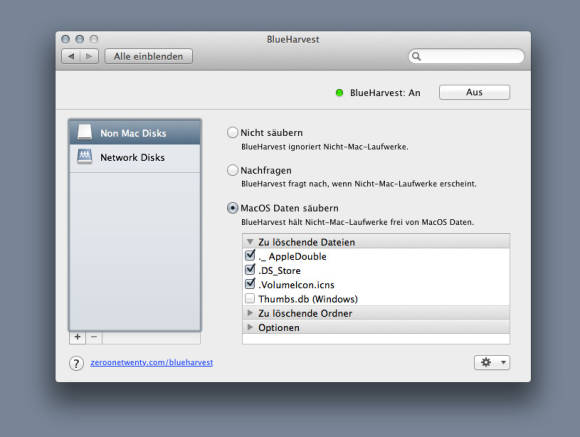Screen dimensions: 580x437
Task: Click into the search input field
Action: click(466, 56)
